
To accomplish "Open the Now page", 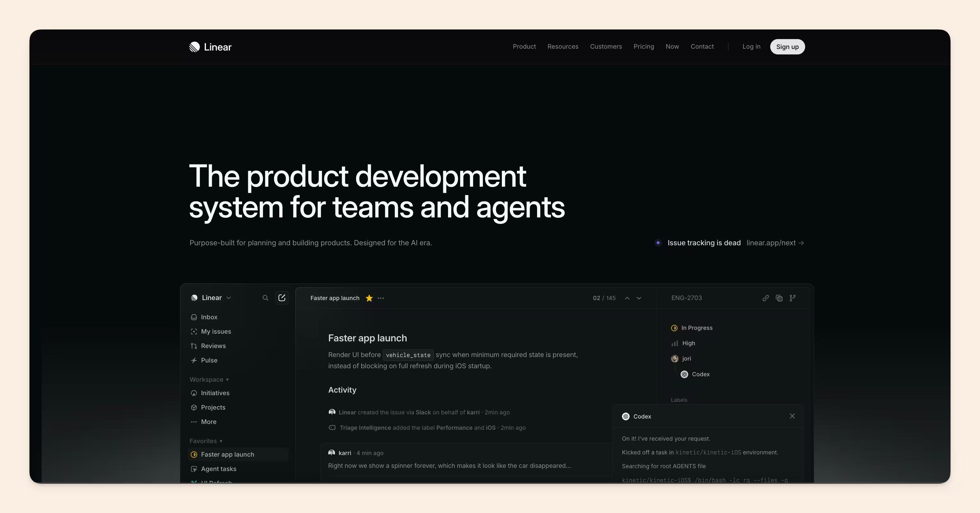I will [x=672, y=46].
